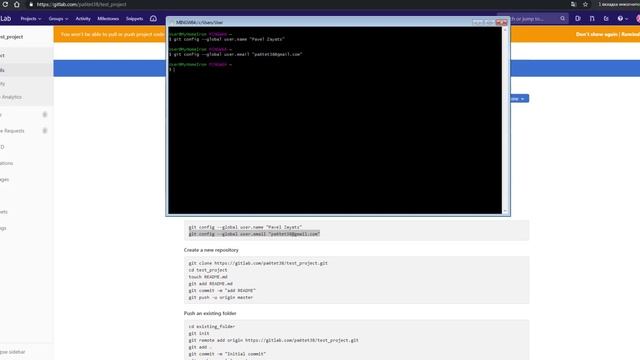The image size is (640, 360).
Task: Open Milestones in the top navigation
Action: pos(108,19)
